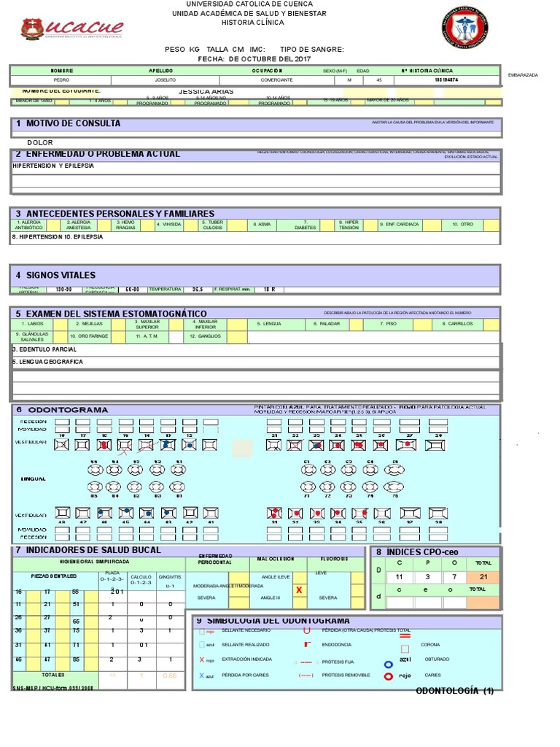Select primary tooth 71 circle
Viewport: 560px width, 747px height.
(x=308, y=487)
